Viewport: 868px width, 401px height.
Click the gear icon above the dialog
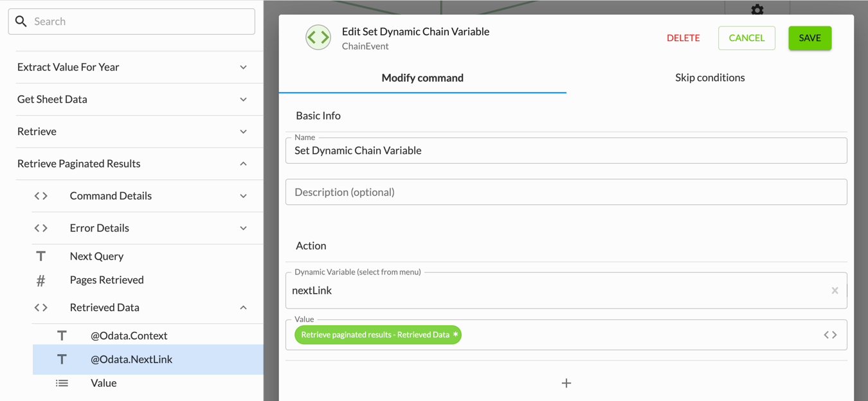757,10
